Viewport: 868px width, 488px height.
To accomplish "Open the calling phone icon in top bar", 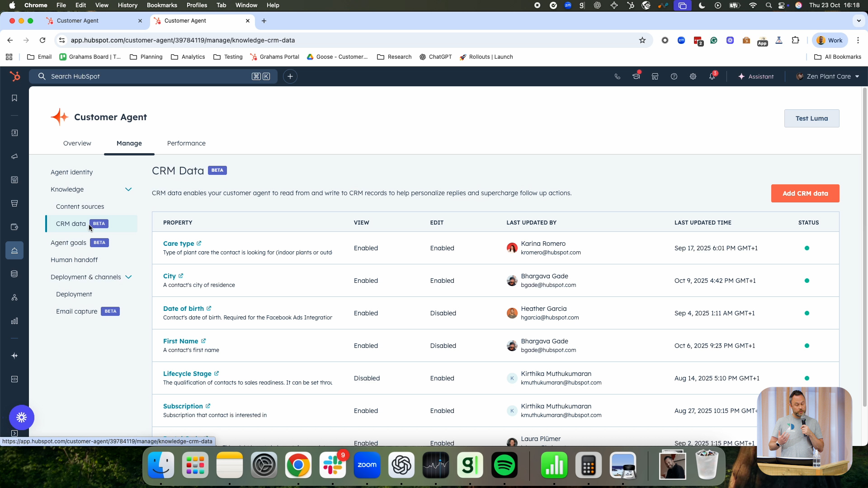I will click(617, 76).
